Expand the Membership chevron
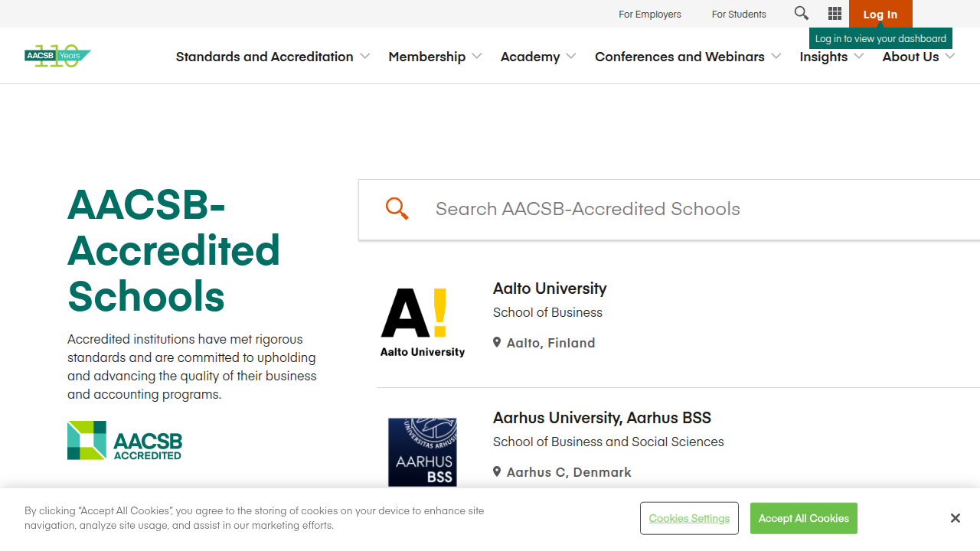Screen dimensions: 980x551 click(x=476, y=56)
